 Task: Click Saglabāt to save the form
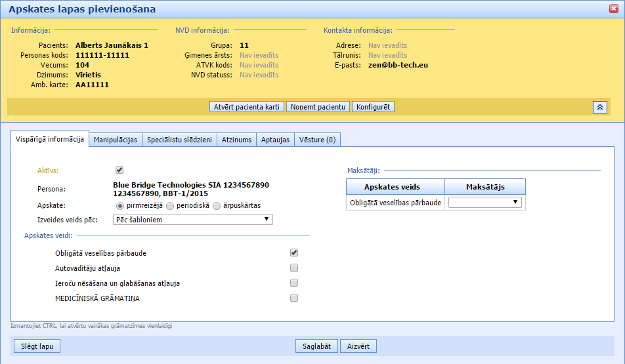[x=316, y=346]
